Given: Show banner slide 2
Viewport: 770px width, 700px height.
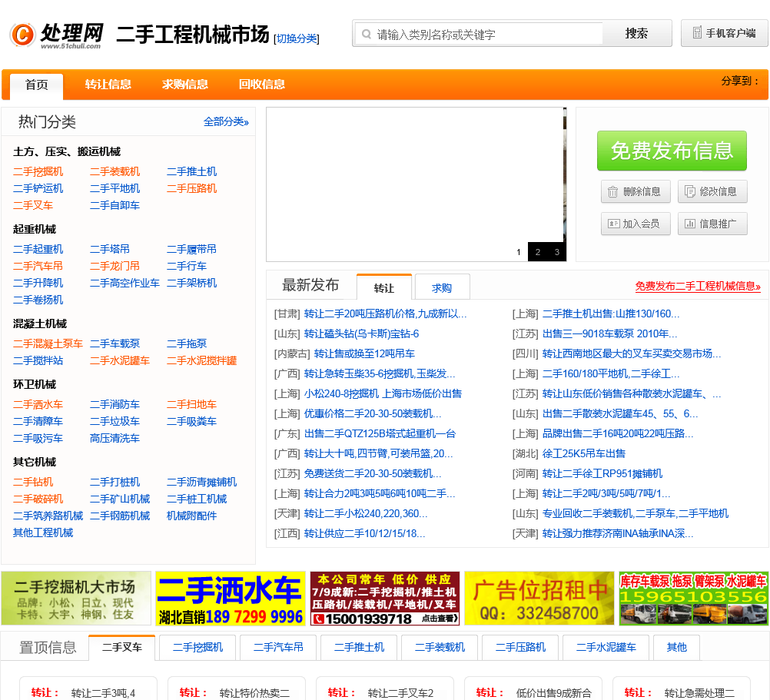Looking at the screenshot, I should (x=538, y=252).
